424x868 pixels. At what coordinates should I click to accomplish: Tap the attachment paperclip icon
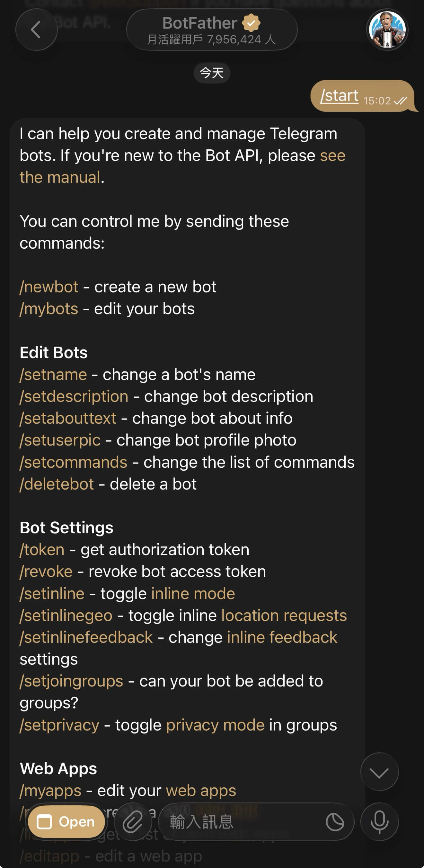[132, 822]
